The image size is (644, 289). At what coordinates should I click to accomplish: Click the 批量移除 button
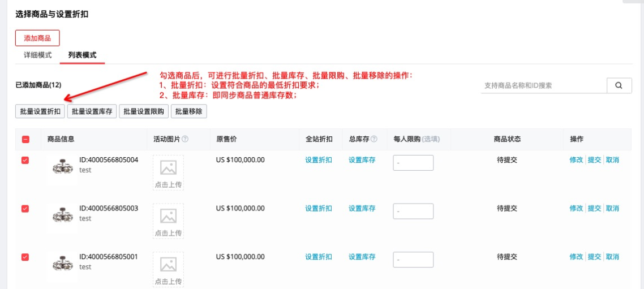click(188, 111)
